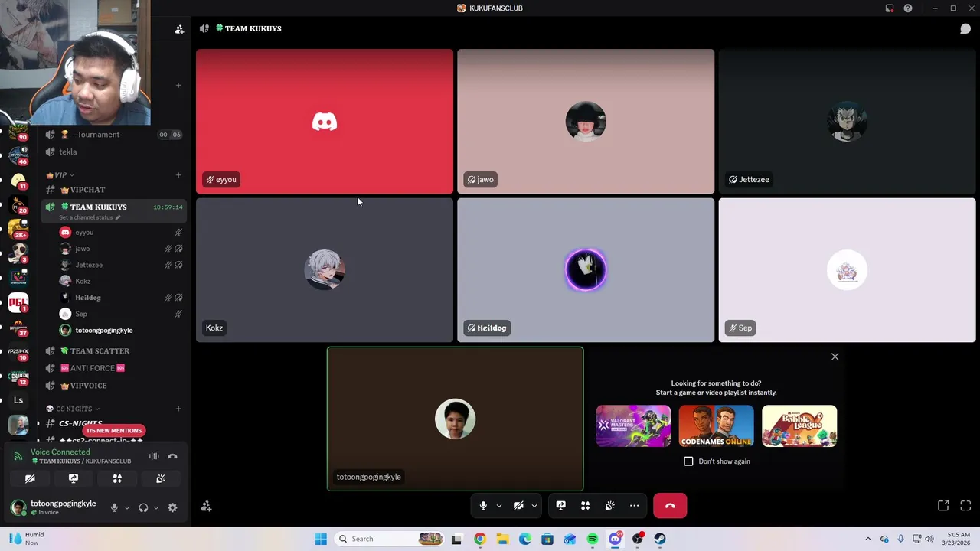Join the TEAM SCATTER voice channel

pyautogui.click(x=113, y=350)
